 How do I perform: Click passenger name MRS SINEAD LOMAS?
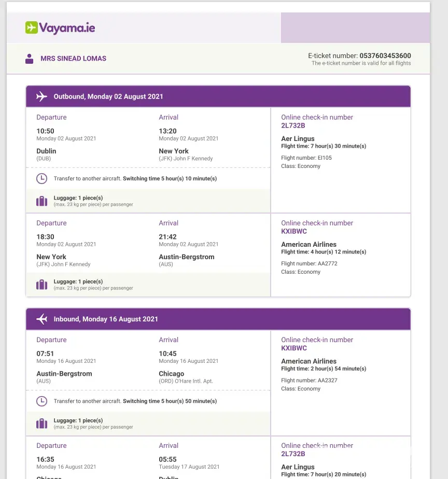(x=73, y=59)
